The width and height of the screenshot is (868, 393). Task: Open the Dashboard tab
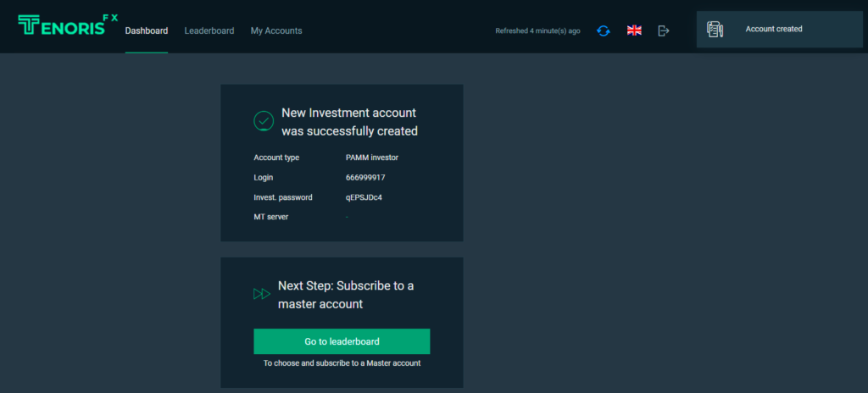point(147,30)
